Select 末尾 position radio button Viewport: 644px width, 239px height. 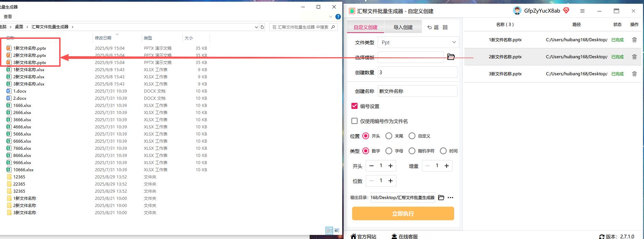pyautogui.click(x=389, y=136)
